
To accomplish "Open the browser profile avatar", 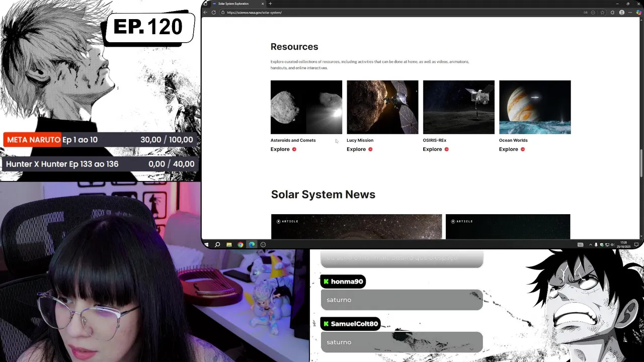I will pos(622,13).
